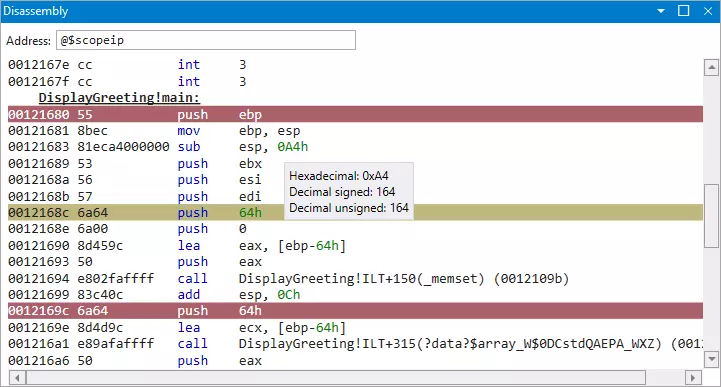Click the vertical scrollbar down arrow
The width and height of the screenshot is (721, 387).
[x=711, y=359]
